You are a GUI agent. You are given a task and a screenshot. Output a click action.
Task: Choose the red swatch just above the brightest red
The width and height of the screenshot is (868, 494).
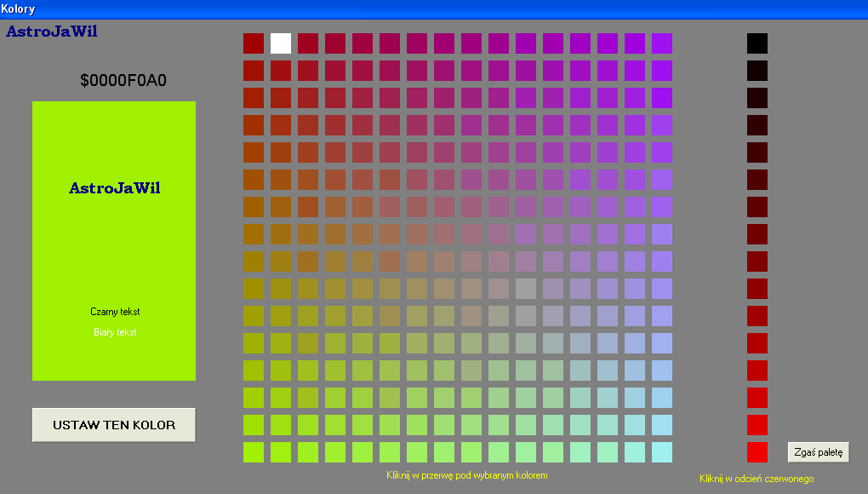[757, 425]
